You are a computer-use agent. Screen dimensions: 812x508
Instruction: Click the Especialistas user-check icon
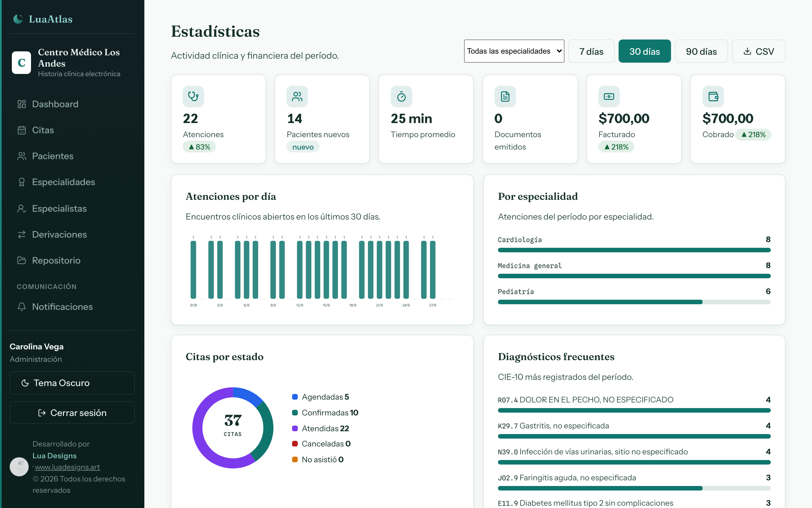tap(22, 209)
